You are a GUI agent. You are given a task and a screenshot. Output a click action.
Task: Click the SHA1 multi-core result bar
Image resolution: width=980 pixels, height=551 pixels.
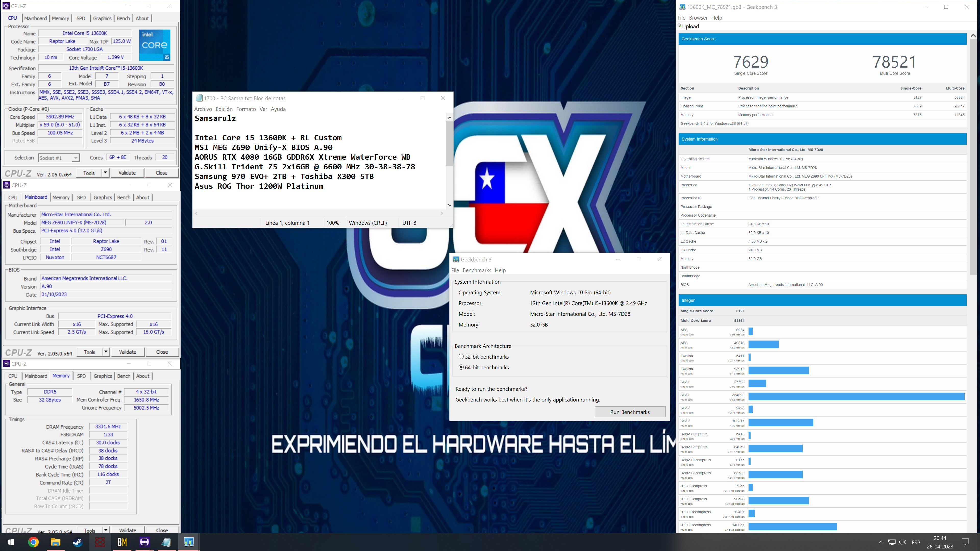(x=856, y=397)
